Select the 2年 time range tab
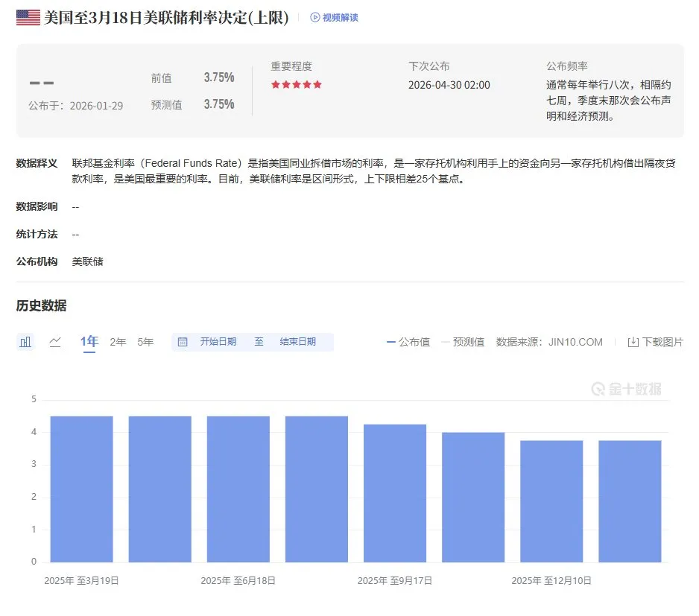The width and height of the screenshot is (699, 616). 118,342
